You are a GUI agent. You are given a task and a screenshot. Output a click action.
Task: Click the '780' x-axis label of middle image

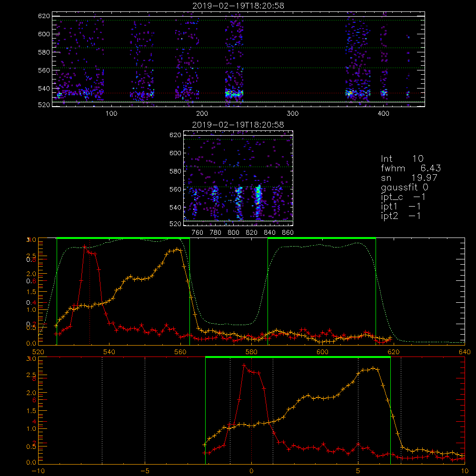coord(216,233)
